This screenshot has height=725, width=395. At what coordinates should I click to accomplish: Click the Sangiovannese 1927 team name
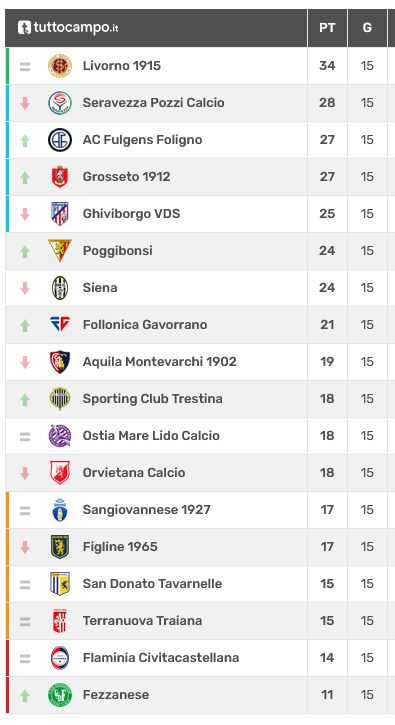(147, 510)
